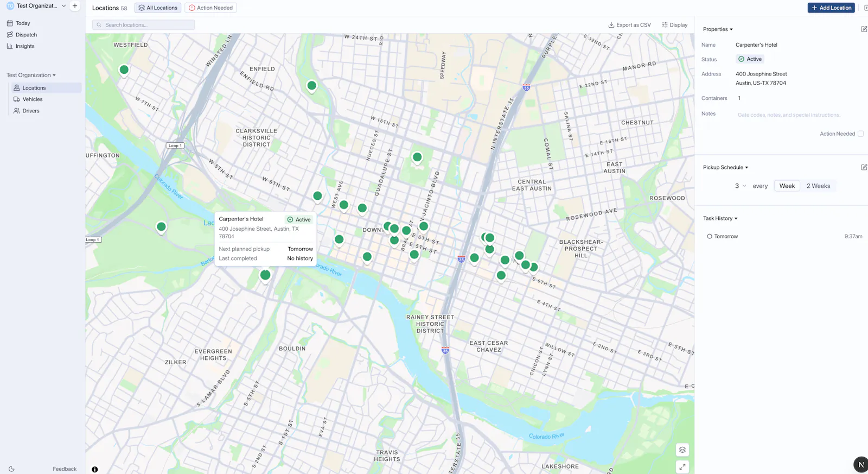Screen dimensions: 868x474
Task: Edit properties with the pencil icon
Action: tap(864, 29)
